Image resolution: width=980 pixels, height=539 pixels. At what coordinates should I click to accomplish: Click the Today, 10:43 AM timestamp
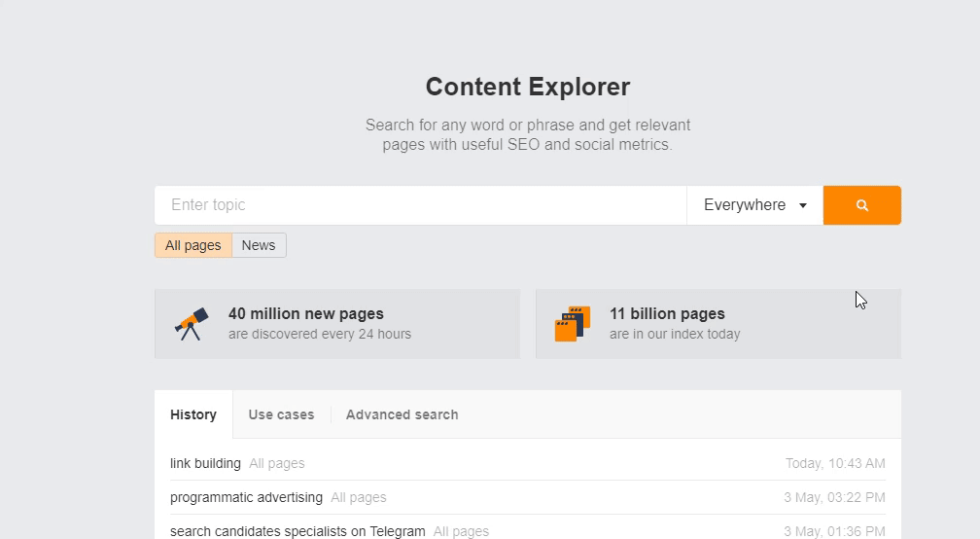pos(835,463)
